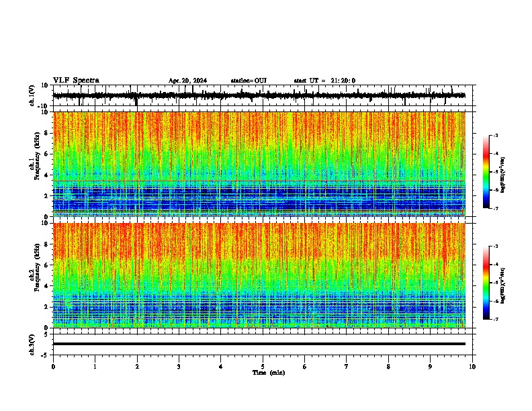This screenshot has height=411, width=532.
Task: Click the "-7" label below ch.2 color bar
Action: 496,320
